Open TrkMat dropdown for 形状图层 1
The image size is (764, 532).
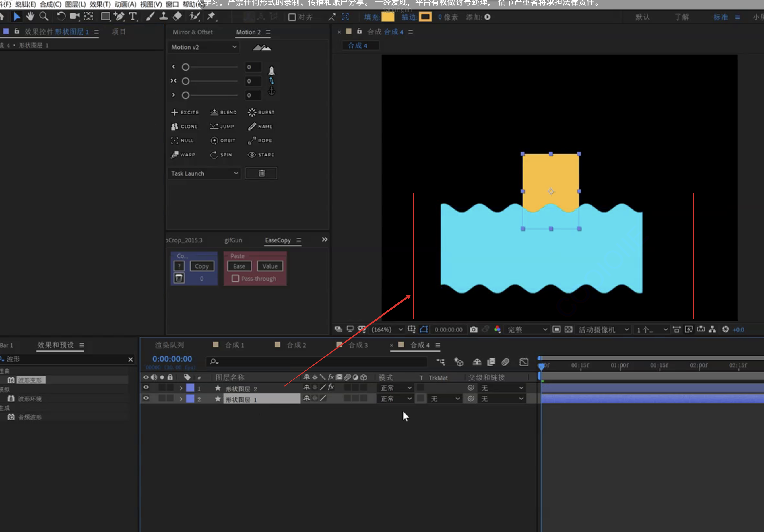point(445,399)
